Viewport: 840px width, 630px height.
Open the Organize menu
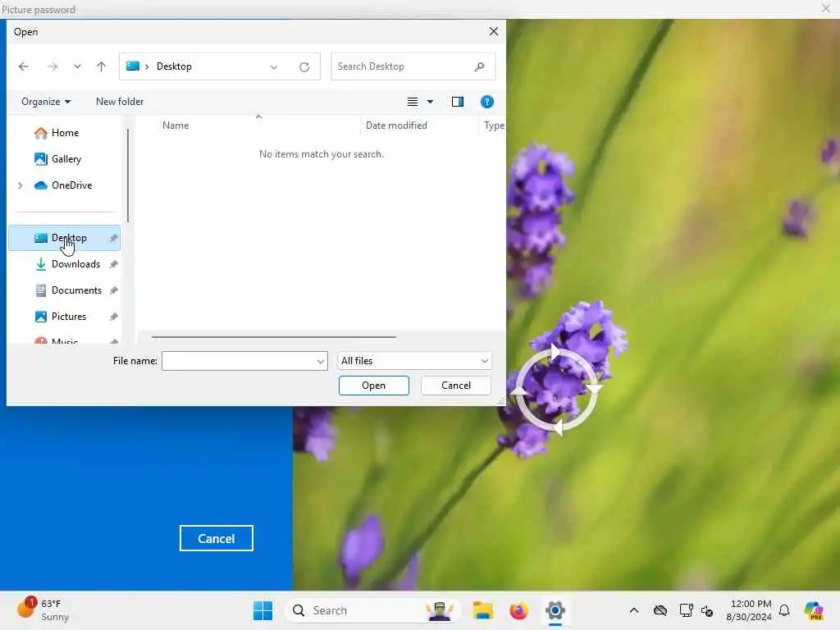(46, 102)
